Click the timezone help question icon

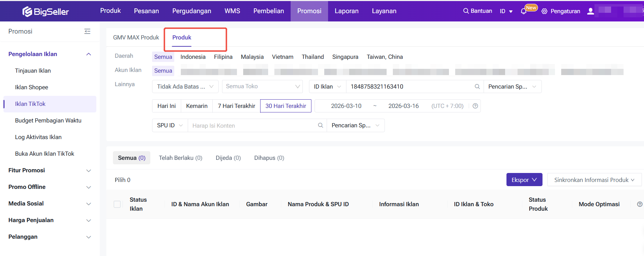tap(475, 106)
